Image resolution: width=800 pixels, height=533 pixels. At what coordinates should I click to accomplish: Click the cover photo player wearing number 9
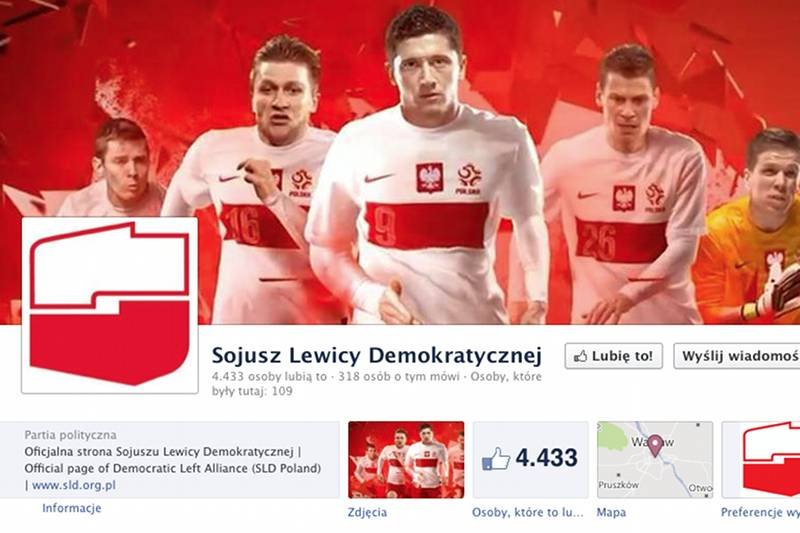426,168
